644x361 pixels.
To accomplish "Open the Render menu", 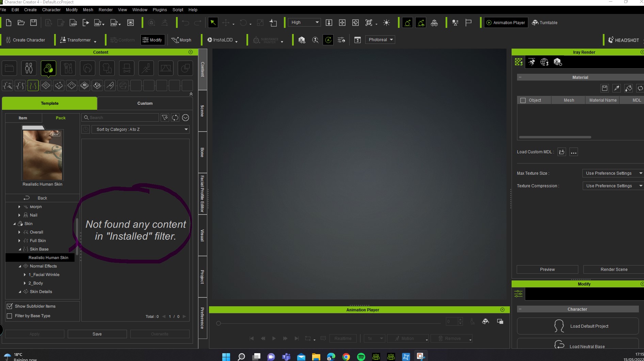I will tap(106, 10).
